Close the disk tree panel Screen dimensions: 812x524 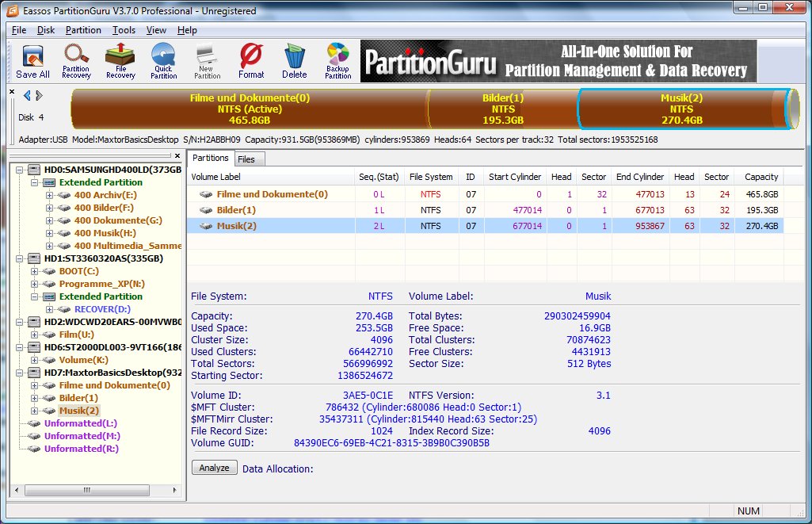tap(177, 155)
